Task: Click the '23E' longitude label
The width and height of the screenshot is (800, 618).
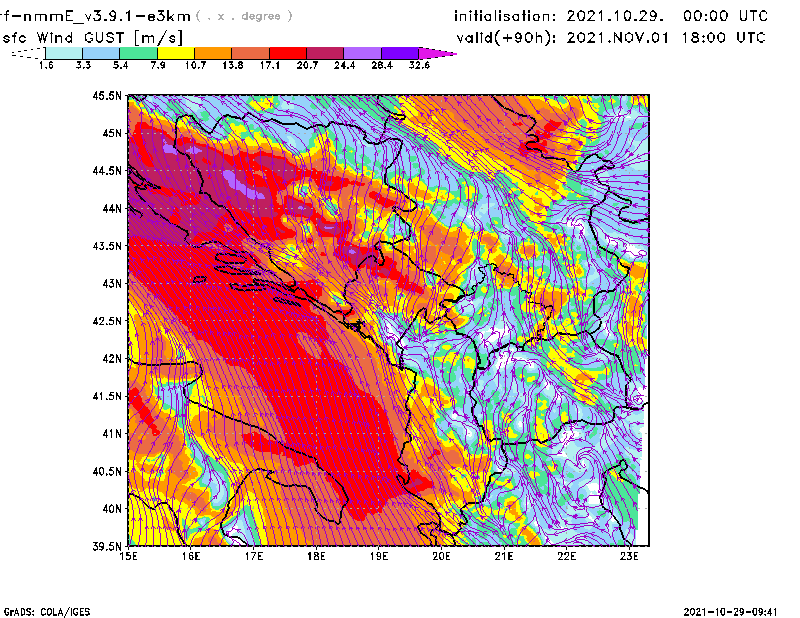Action: tap(629, 556)
